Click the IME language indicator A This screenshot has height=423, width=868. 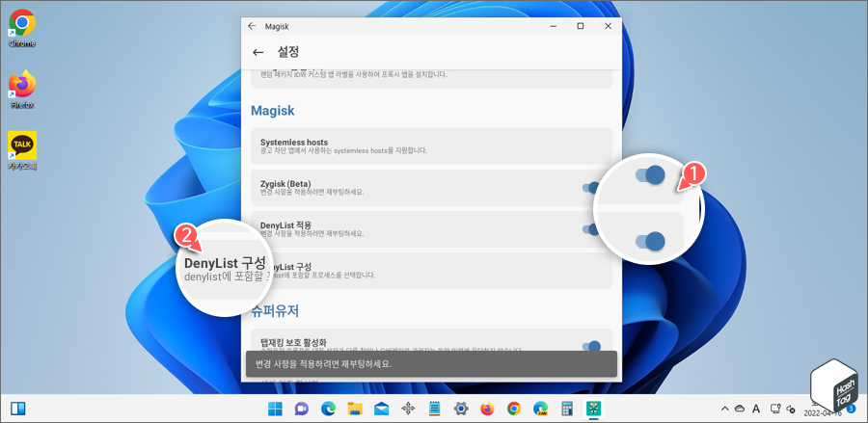pos(756,409)
